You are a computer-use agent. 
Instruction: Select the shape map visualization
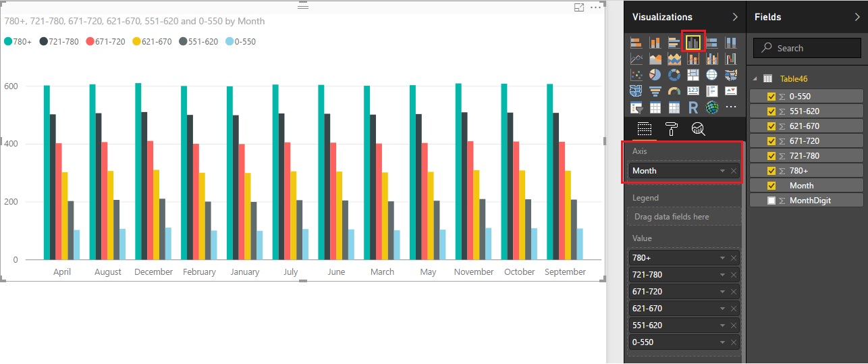coord(636,91)
